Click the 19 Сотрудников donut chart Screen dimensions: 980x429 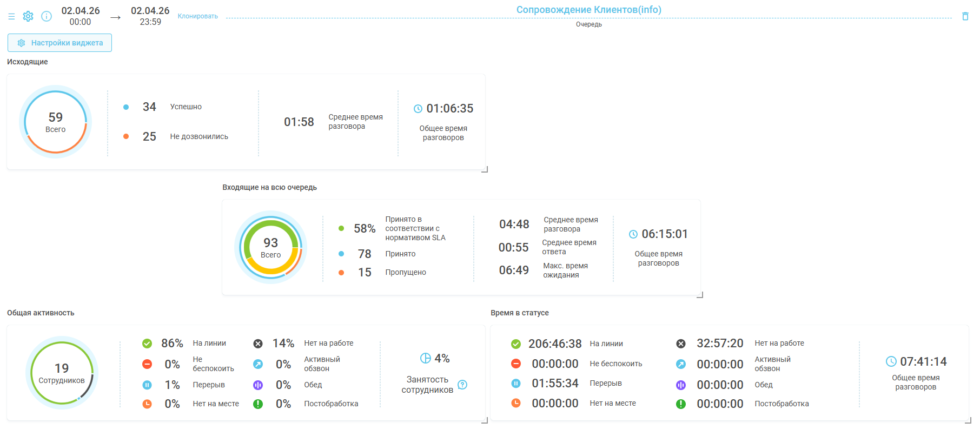coord(62,373)
